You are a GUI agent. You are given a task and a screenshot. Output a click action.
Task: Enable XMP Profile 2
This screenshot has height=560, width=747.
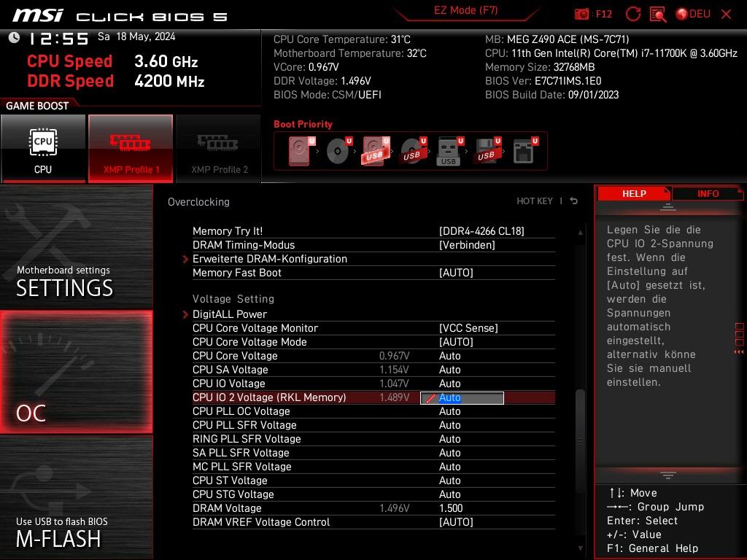tap(219, 149)
